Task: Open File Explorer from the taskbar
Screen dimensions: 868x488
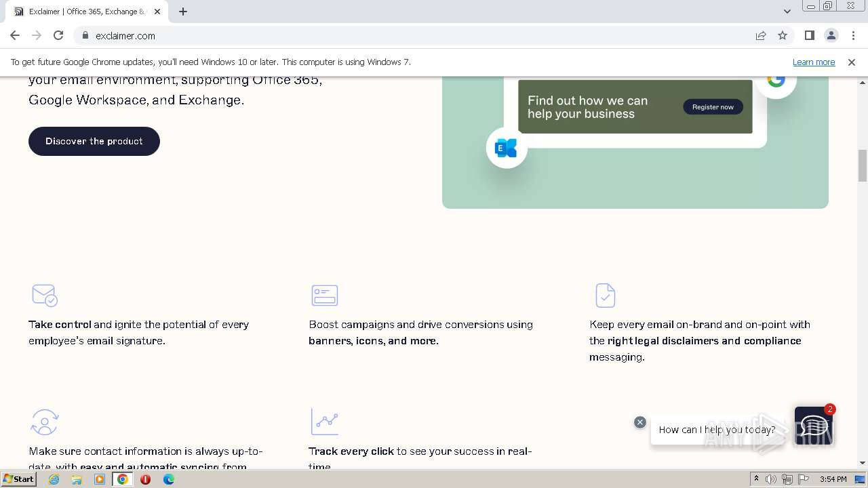Action: [x=77, y=479]
